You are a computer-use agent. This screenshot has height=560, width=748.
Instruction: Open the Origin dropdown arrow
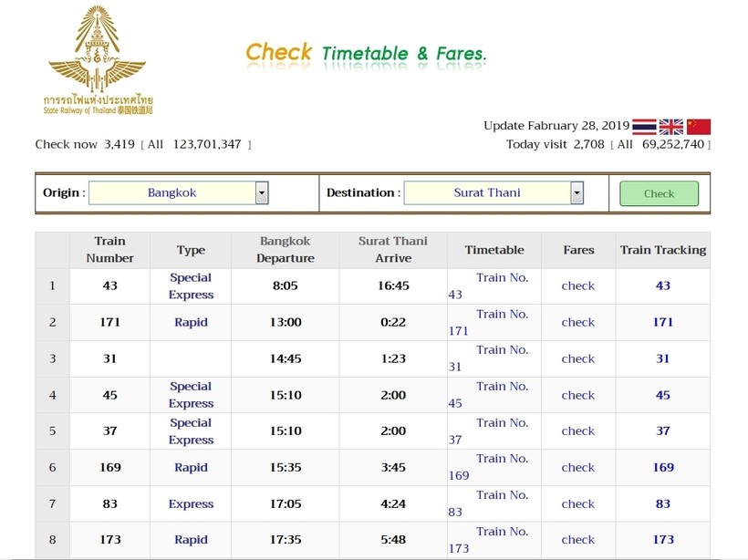[262, 192]
